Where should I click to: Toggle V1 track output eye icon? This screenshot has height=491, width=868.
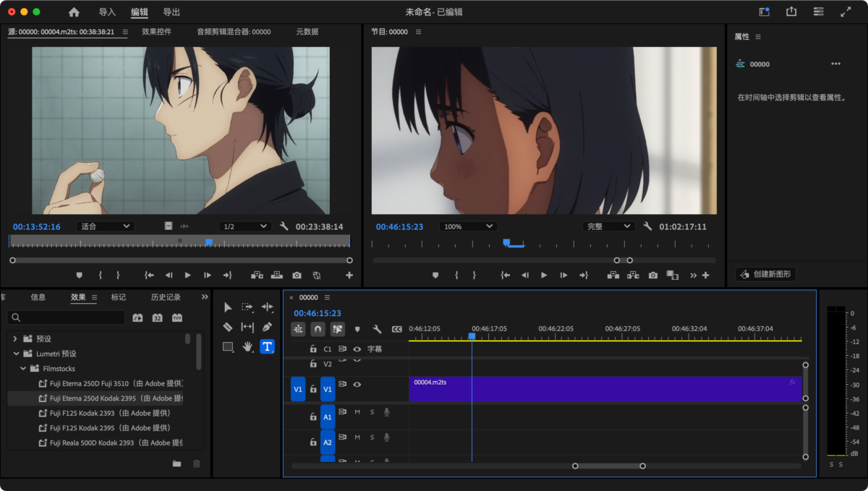357,385
